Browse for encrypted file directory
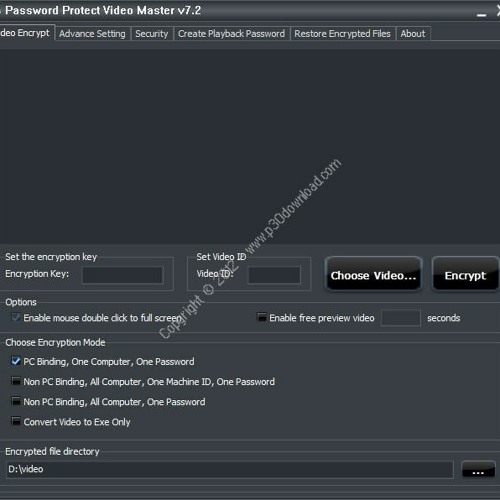500x500 pixels. [x=478, y=470]
